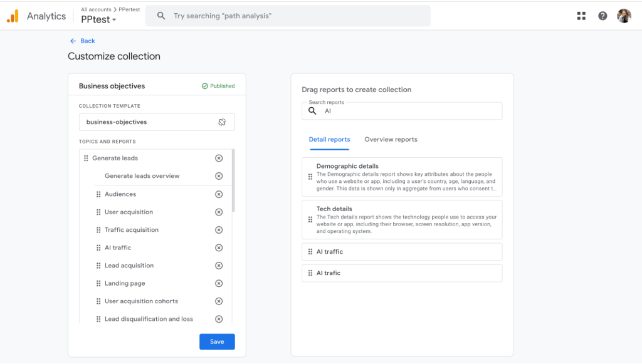Remove the Generate leads topic

point(219,159)
